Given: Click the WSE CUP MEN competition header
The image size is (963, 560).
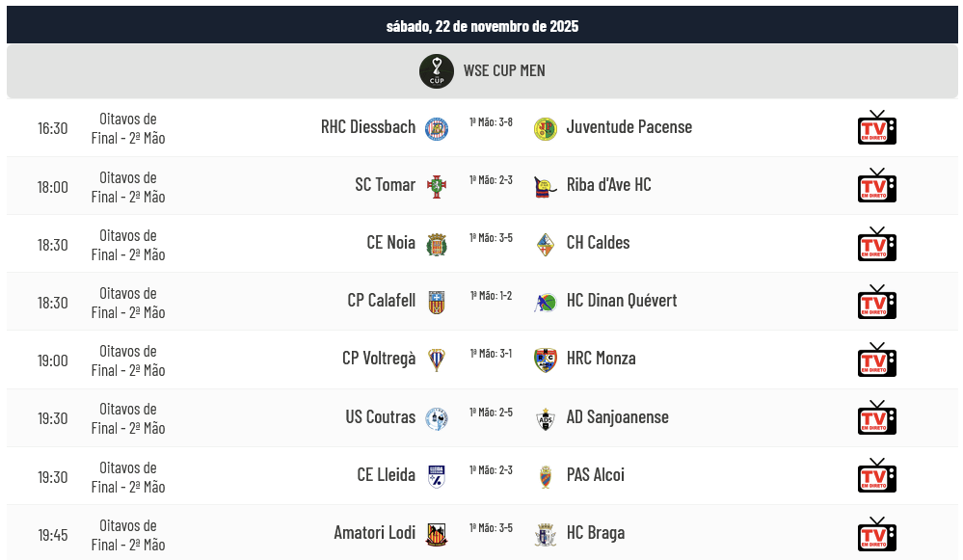Looking at the screenshot, I should point(503,71).
